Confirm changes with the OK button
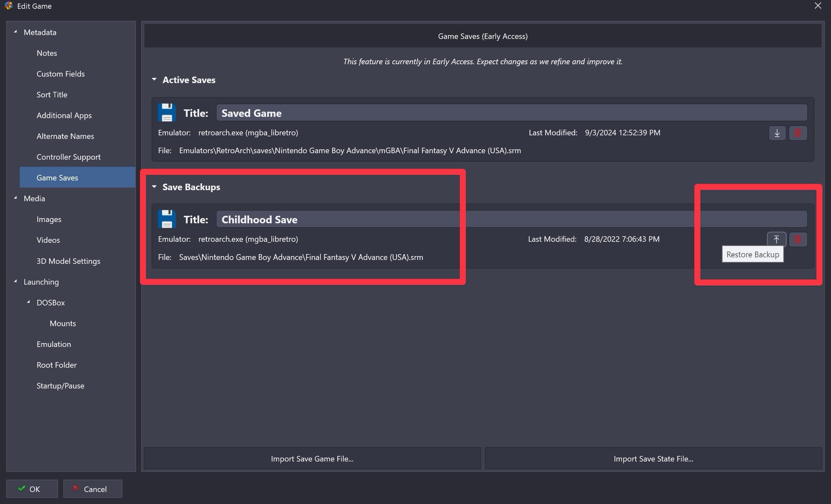The height and width of the screenshot is (504, 831). point(32,489)
